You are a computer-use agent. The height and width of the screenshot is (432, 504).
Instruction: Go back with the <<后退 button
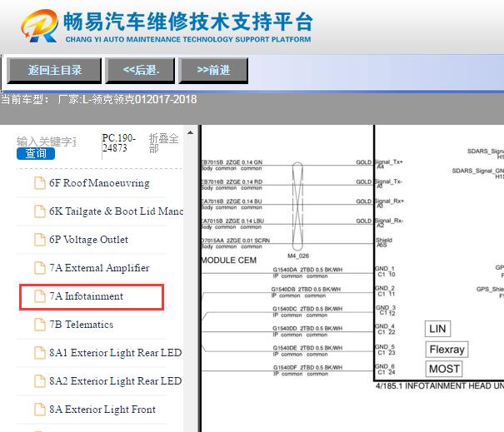[x=140, y=71]
